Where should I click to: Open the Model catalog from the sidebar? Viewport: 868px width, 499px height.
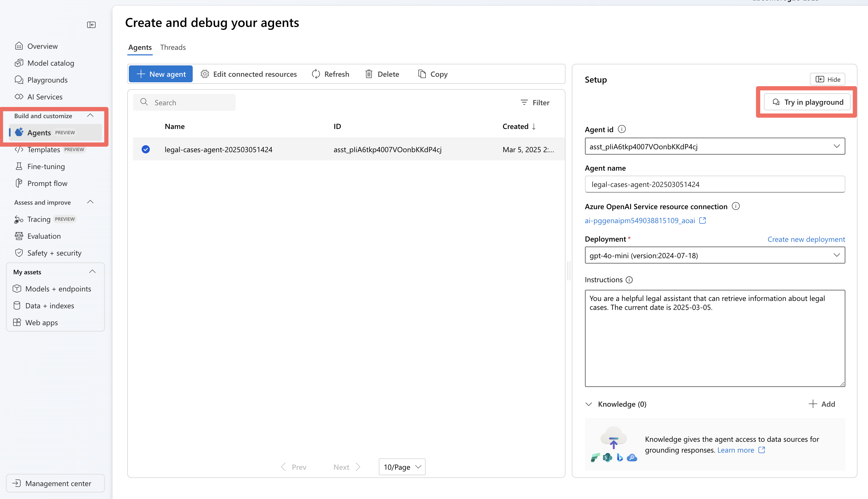tap(51, 63)
